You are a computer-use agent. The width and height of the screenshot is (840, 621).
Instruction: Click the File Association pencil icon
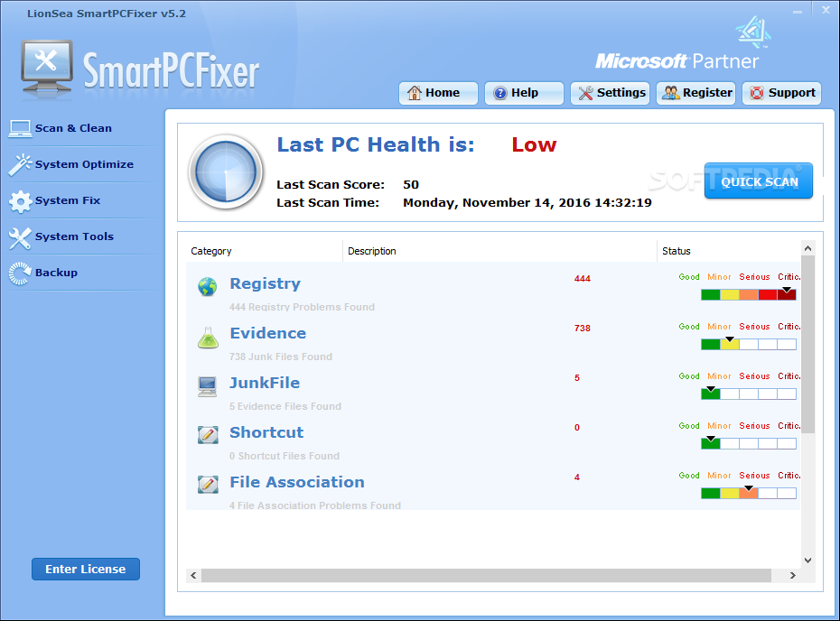pos(208,485)
